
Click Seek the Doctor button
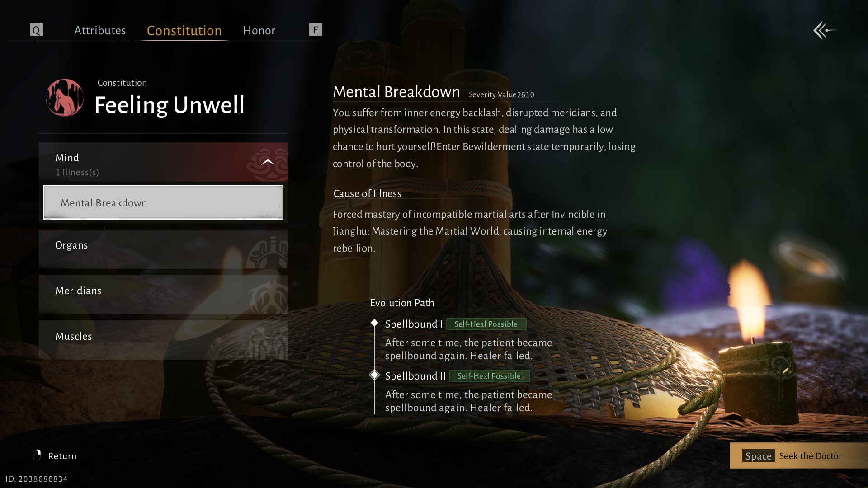point(798,455)
